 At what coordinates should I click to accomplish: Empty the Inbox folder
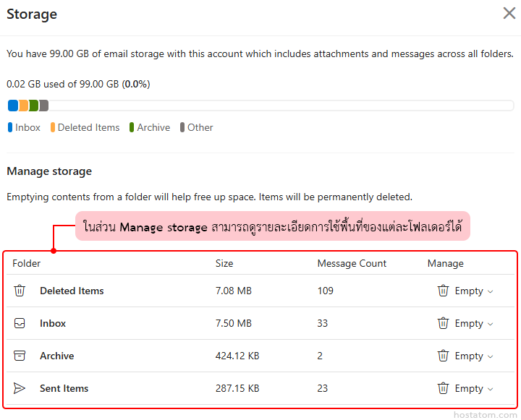click(465, 323)
